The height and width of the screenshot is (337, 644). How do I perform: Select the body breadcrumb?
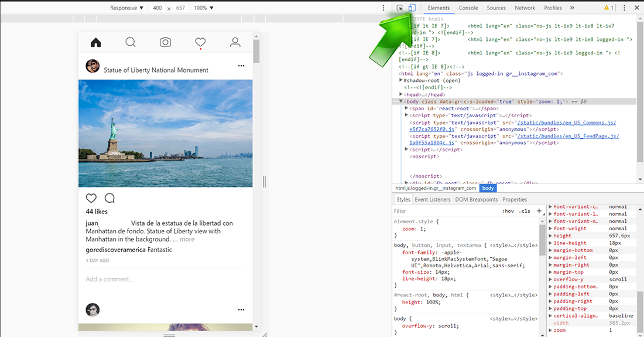(488, 188)
